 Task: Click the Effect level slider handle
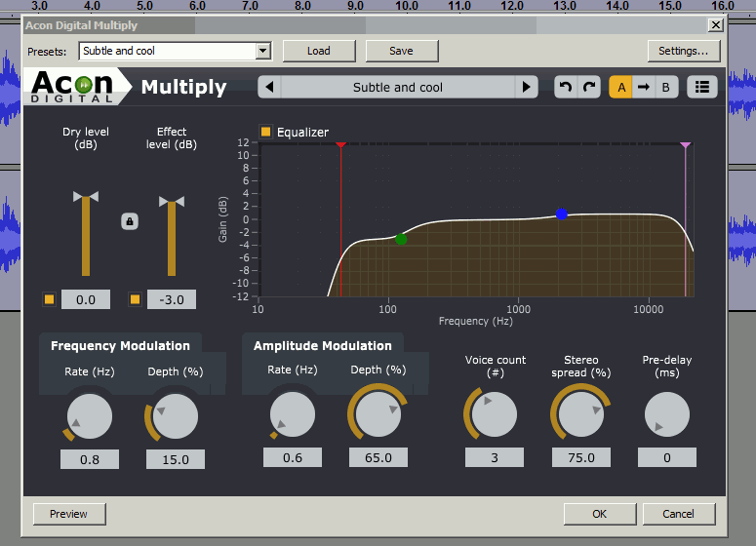click(x=172, y=202)
